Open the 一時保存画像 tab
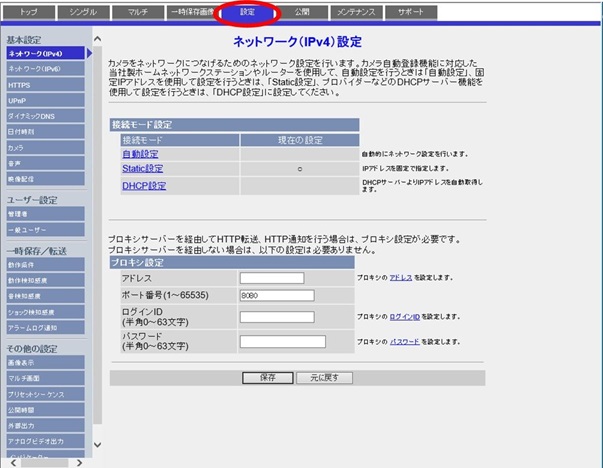 click(191, 12)
